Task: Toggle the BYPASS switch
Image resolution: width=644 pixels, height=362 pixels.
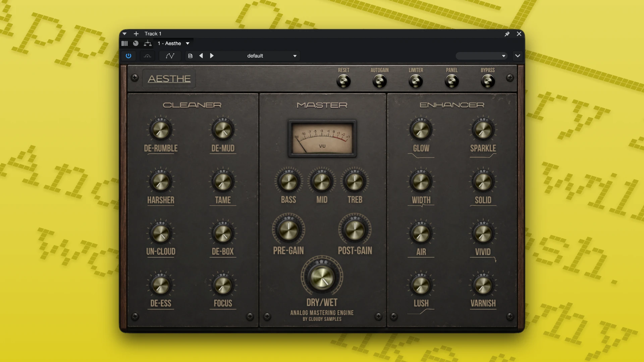Action: pyautogui.click(x=488, y=81)
